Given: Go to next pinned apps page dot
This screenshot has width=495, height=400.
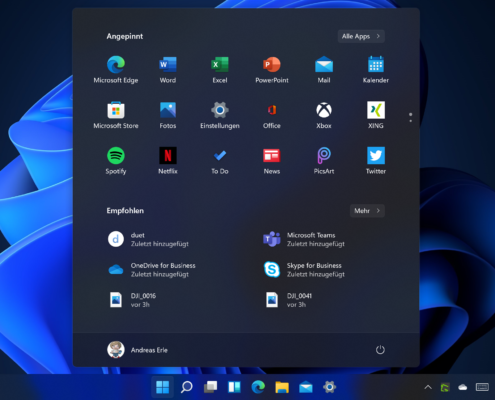Looking at the screenshot, I should tap(411, 121).
